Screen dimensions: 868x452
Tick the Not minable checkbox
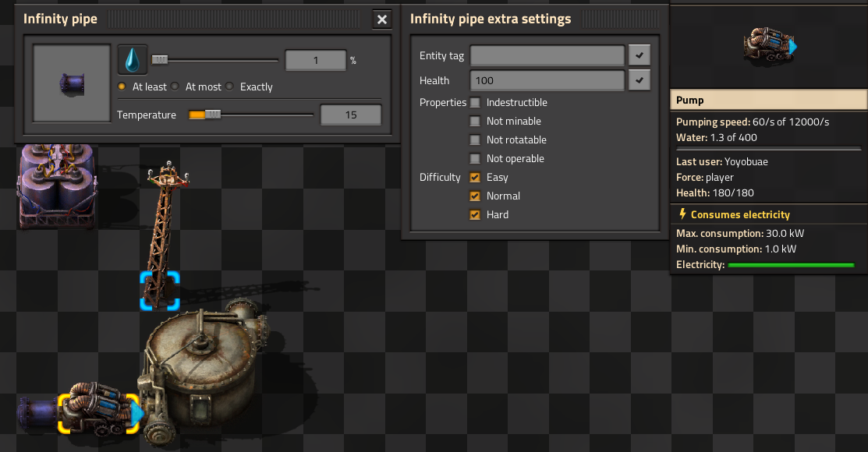(x=475, y=122)
